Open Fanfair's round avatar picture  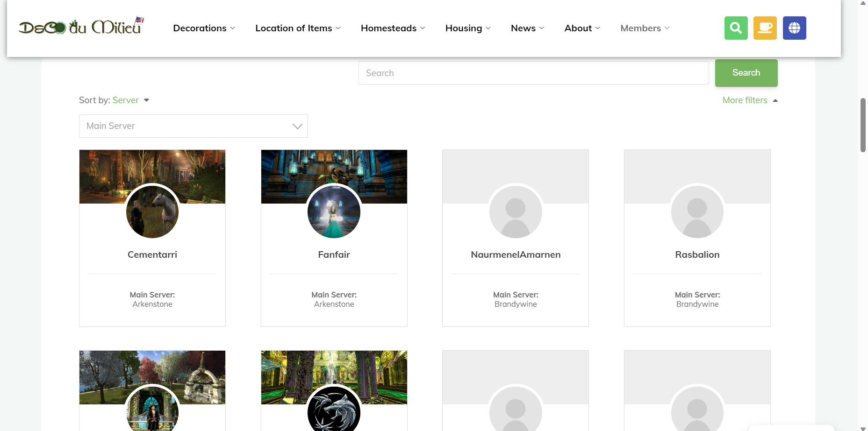point(334,212)
